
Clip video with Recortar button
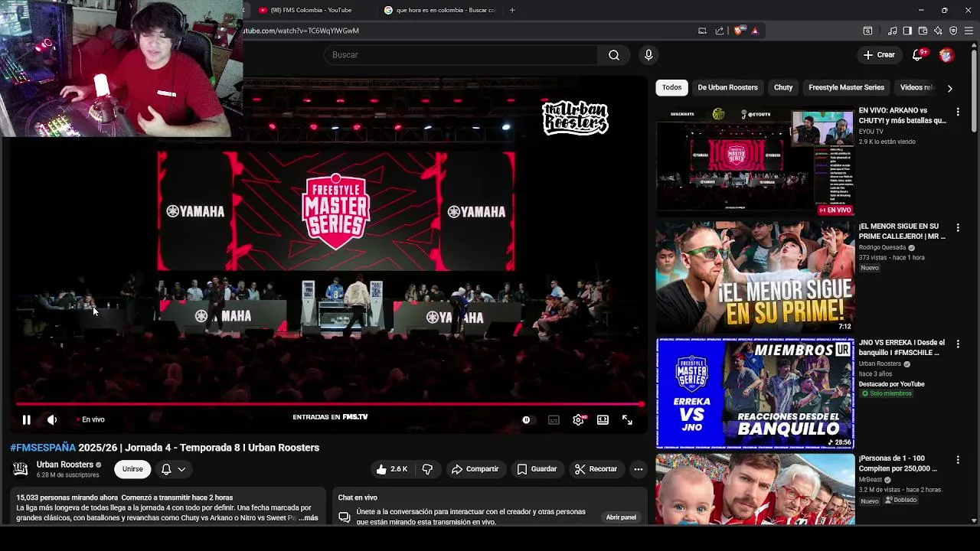pyautogui.click(x=596, y=469)
